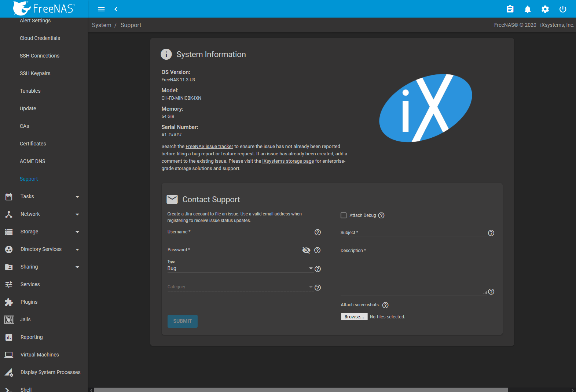Viewport: 576px width, 392px height.
Task: Open help tooltip for Subject
Action: click(491, 233)
